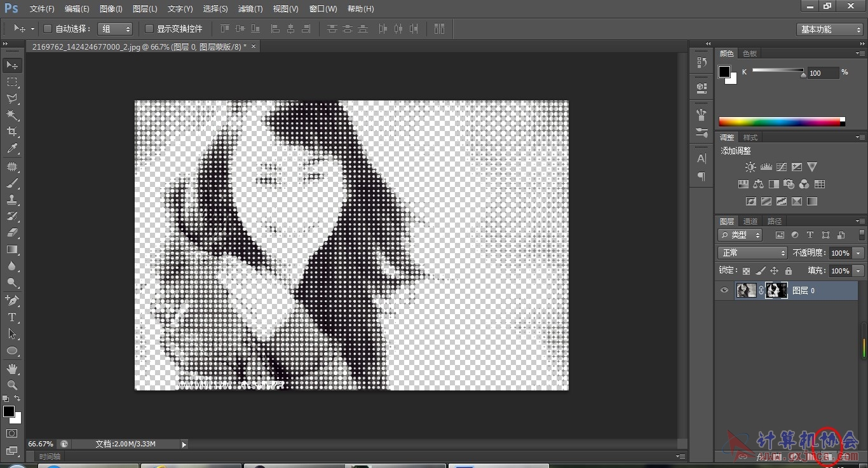Select the Ellipse shape tool

(x=12, y=350)
